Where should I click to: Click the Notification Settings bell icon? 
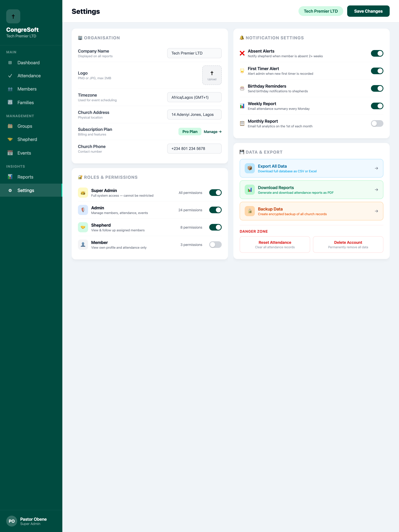pyautogui.click(x=242, y=38)
